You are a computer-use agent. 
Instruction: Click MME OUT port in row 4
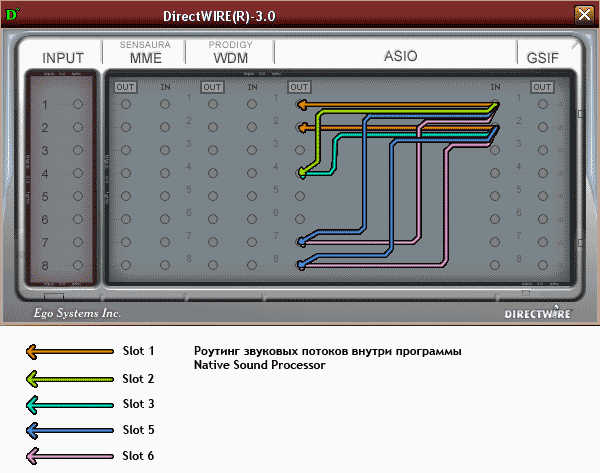pyautogui.click(x=126, y=173)
